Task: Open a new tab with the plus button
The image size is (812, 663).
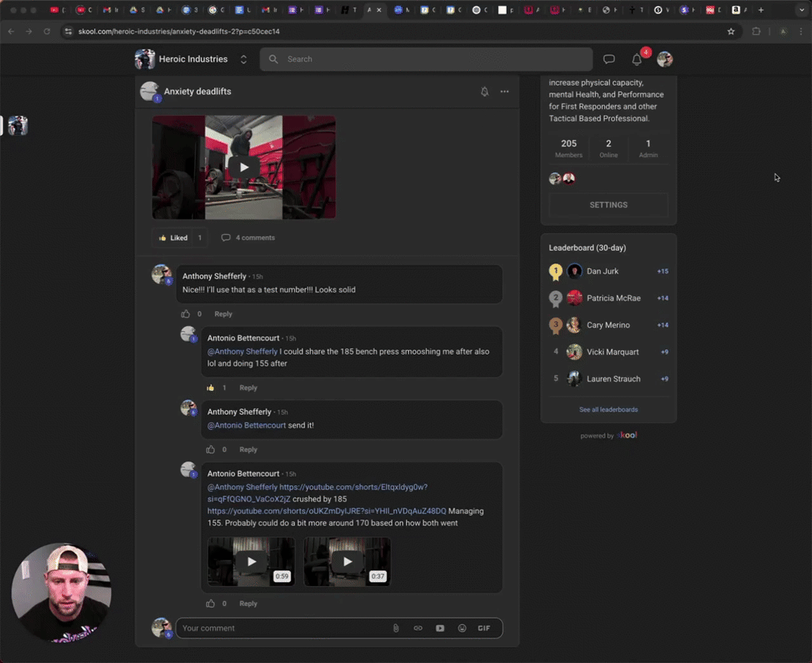Action: (760, 10)
